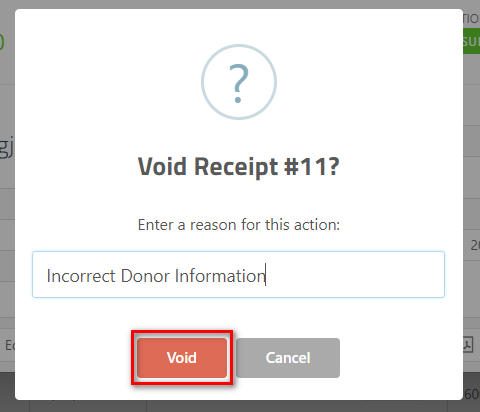Click the 'Enter a reason for this action:' label
Image resolution: width=480 pixels, height=412 pixels.
pyautogui.click(x=239, y=225)
